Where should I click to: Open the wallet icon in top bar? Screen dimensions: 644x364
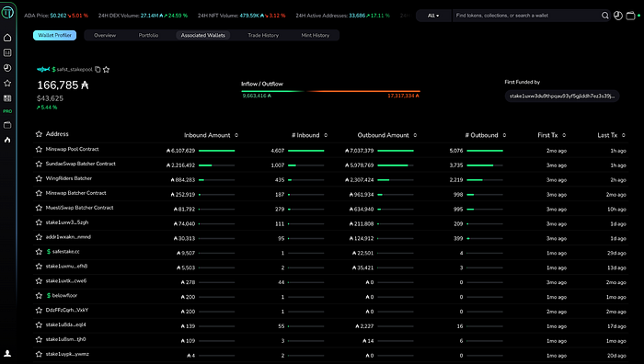[630, 16]
